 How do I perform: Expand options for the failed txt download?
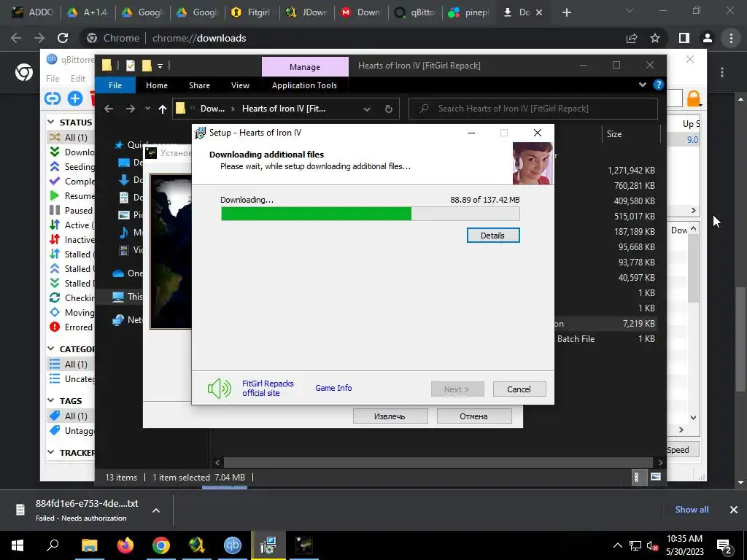(x=156, y=510)
